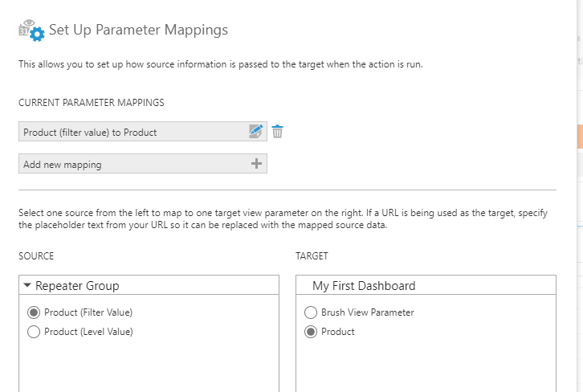
Task: Click the SOURCE section heading
Action: point(38,255)
